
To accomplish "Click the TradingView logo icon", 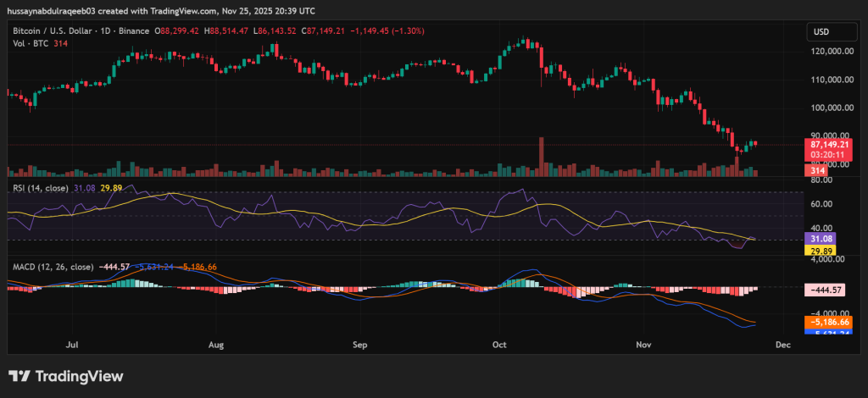I will pyautogui.click(x=19, y=376).
